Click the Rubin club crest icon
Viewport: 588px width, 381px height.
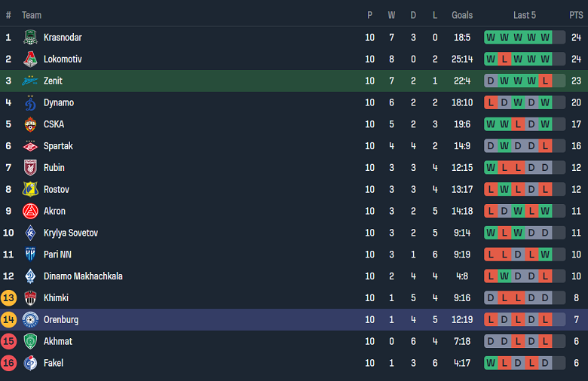click(x=30, y=168)
